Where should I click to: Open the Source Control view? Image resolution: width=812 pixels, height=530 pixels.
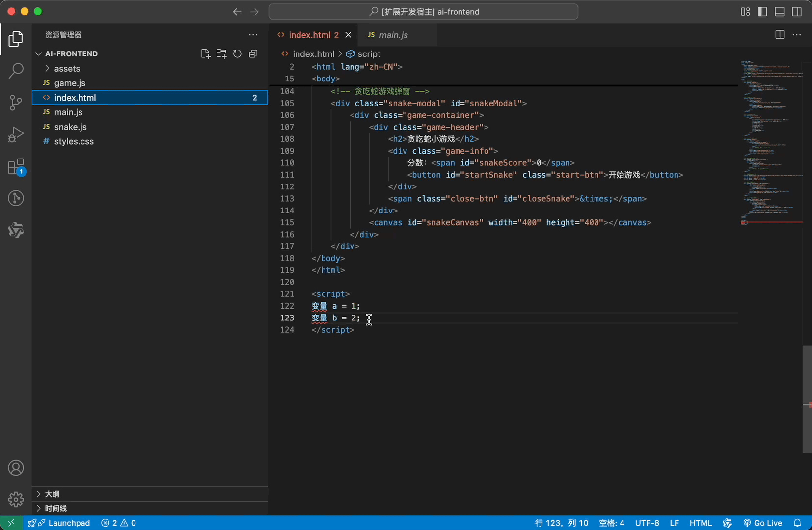(16, 103)
